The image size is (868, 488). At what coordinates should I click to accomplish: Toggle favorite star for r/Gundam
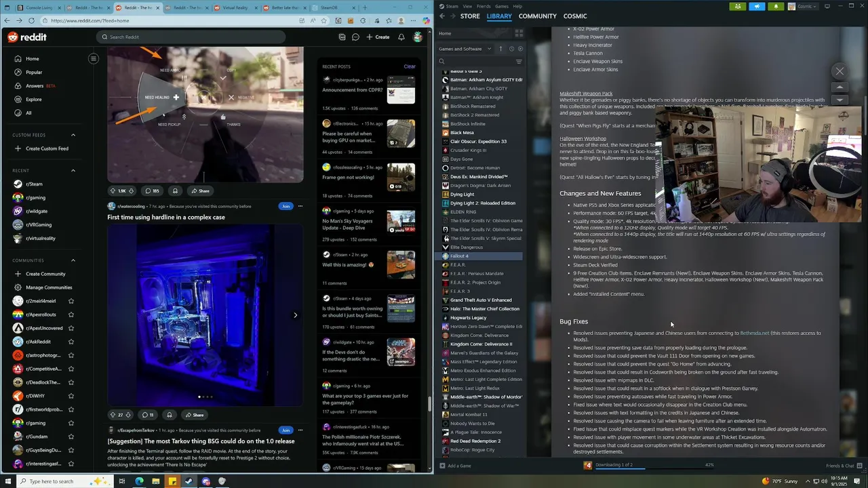pos(71,436)
